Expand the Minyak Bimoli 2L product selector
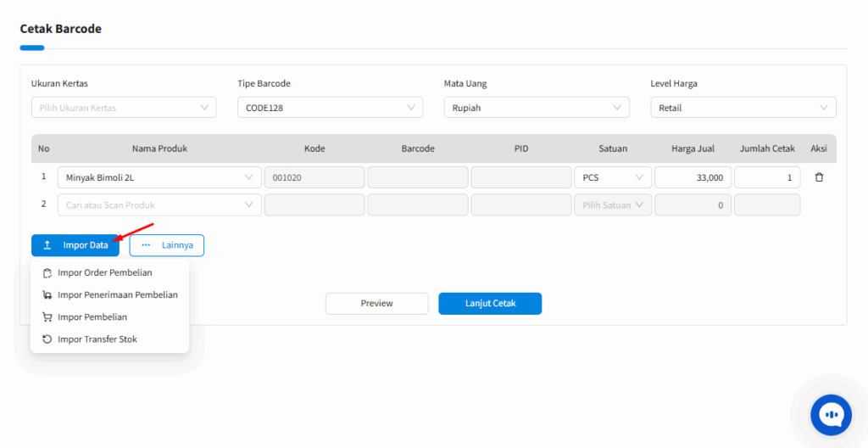868x448 pixels. [159, 177]
